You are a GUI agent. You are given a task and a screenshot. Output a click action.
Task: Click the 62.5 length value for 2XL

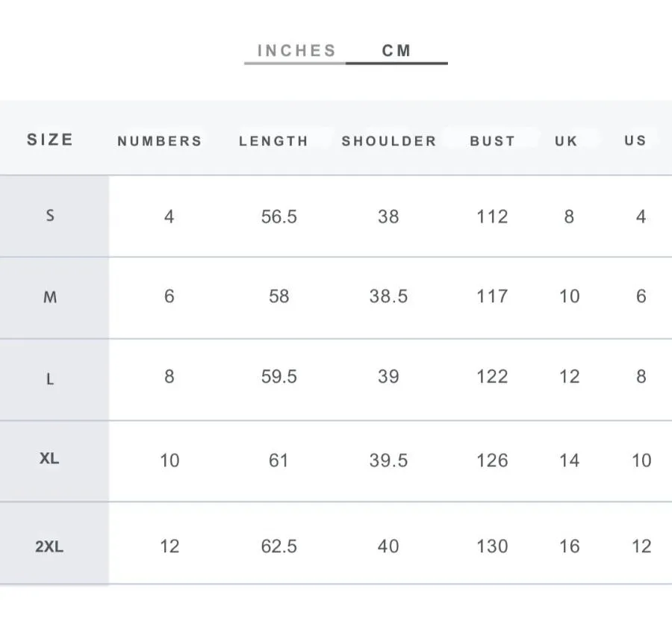click(279, 546)
